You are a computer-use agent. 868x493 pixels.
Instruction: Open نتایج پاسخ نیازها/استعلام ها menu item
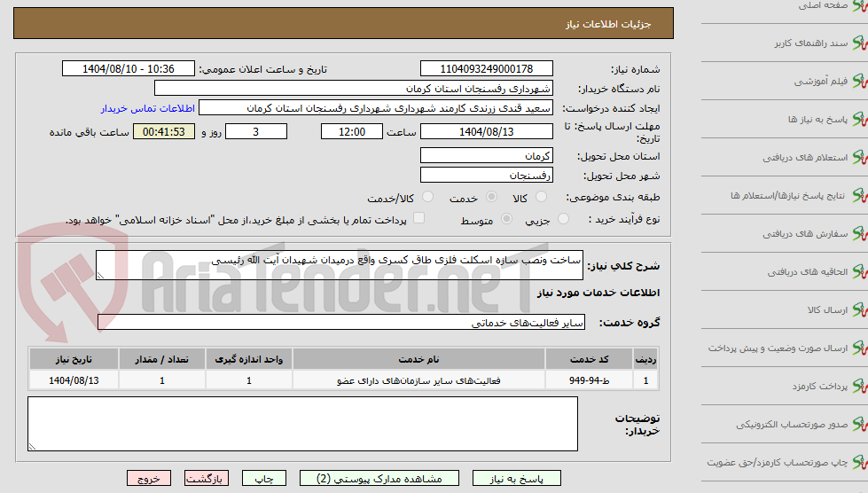(x=787, y=196)
